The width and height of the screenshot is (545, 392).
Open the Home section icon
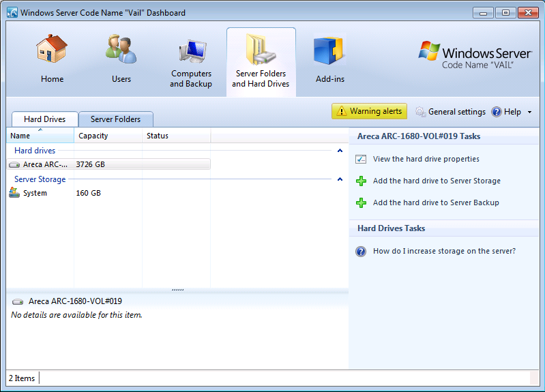(52, 52)
